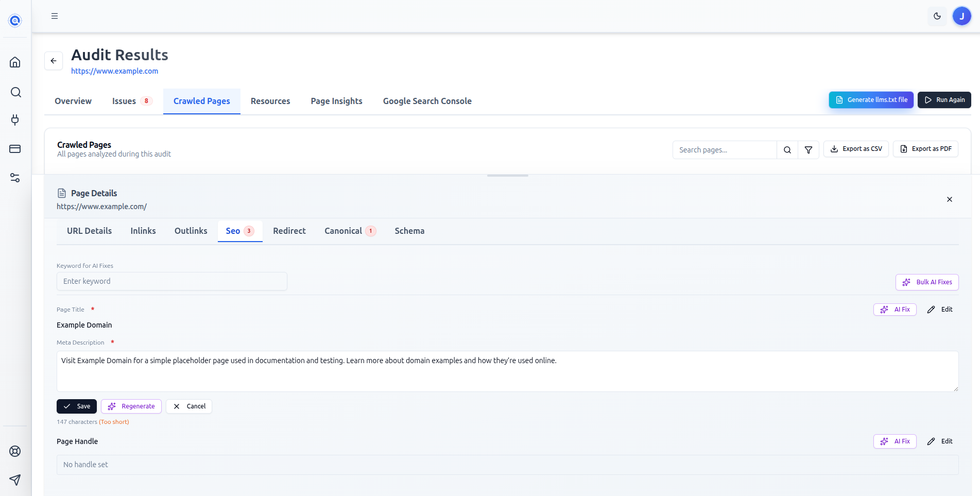Toggle dark mode with the moon icon
The width and height of the screenshot is (980, 496).
click(937, 16)
